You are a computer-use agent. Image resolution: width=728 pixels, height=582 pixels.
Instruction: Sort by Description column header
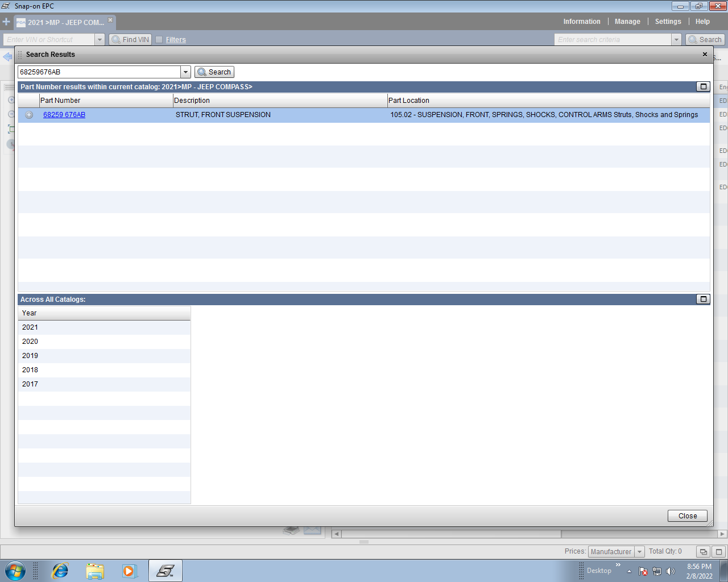click(x=280, y=101)
